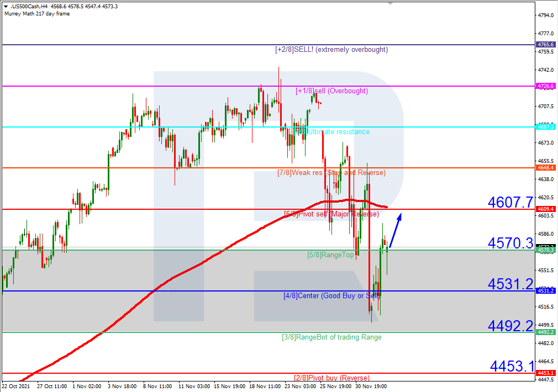Click the 27 Oct 11:00 time axis label
This screenshot has height=392, width=558.
52,386
